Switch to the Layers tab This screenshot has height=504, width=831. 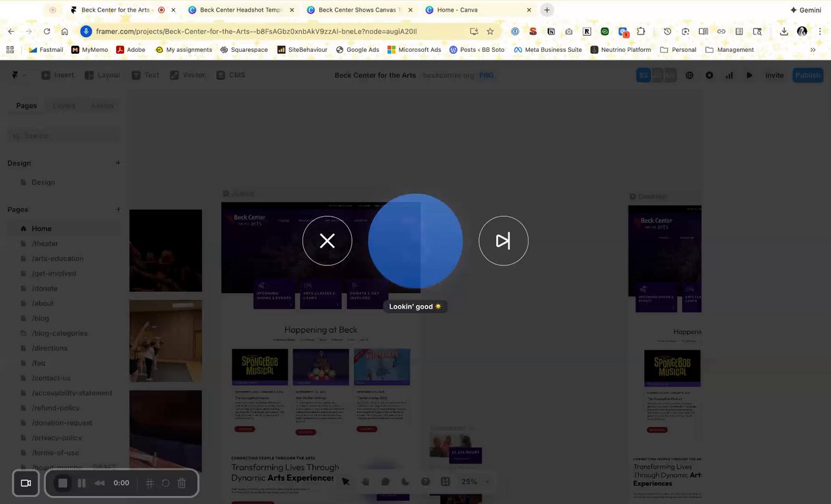(x=64, y=106)
